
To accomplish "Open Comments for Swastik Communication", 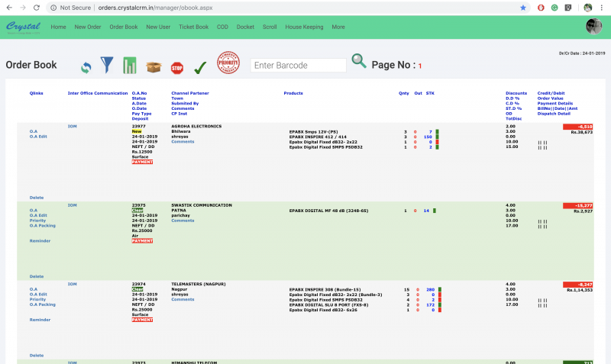I will tap(183, 221).
